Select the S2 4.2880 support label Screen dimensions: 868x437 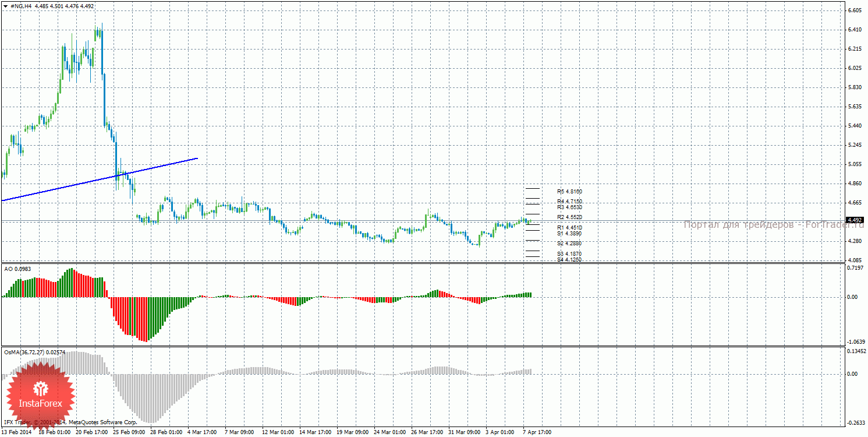[x=569, y=243]
